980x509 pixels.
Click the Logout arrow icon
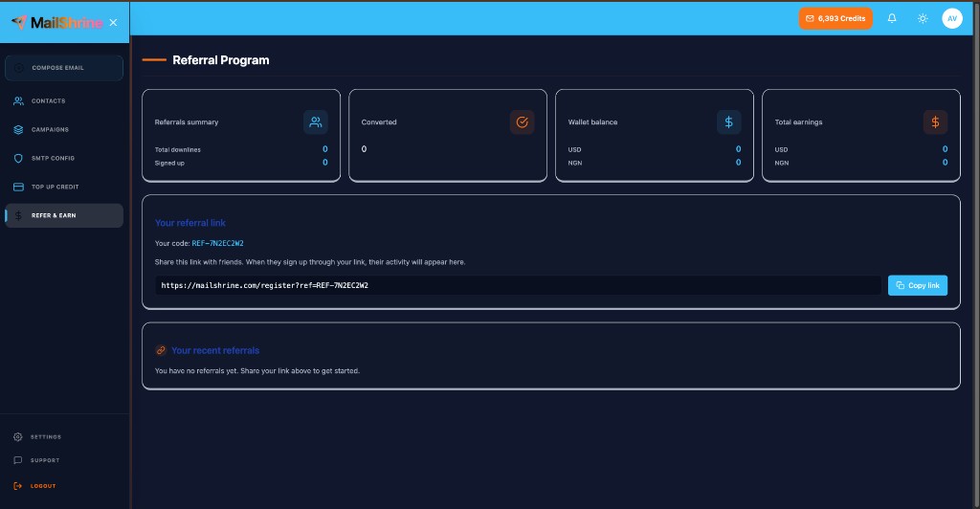(x=17, y=486)
